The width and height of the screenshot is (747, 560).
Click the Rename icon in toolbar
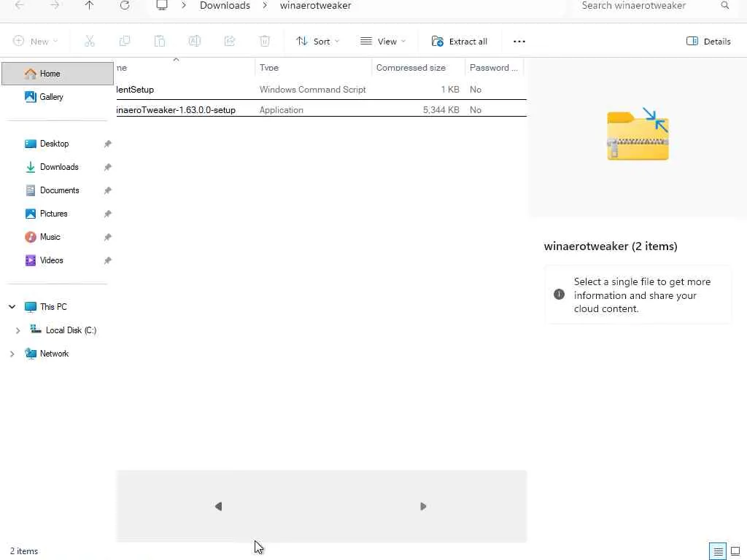[x=194, y=41]
